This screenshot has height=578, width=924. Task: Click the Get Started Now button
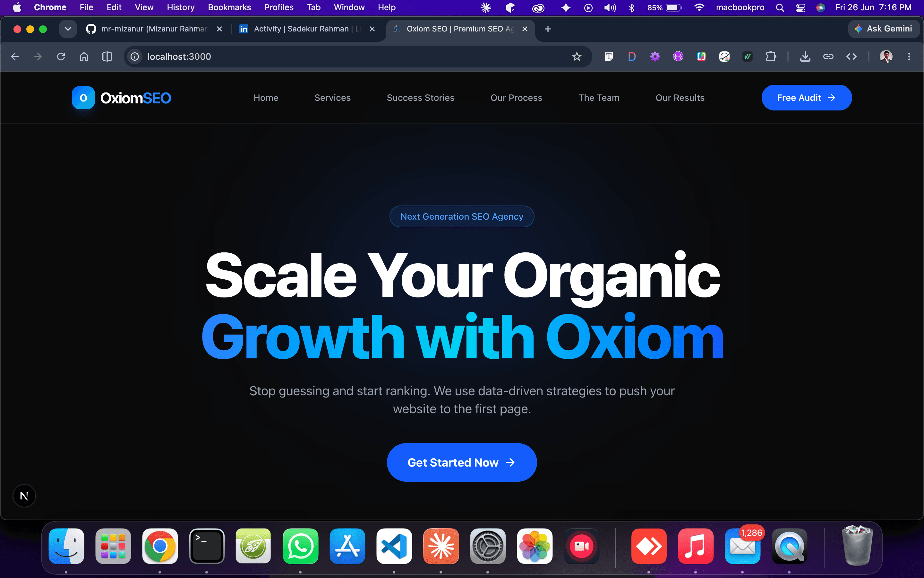click(462, 462)
